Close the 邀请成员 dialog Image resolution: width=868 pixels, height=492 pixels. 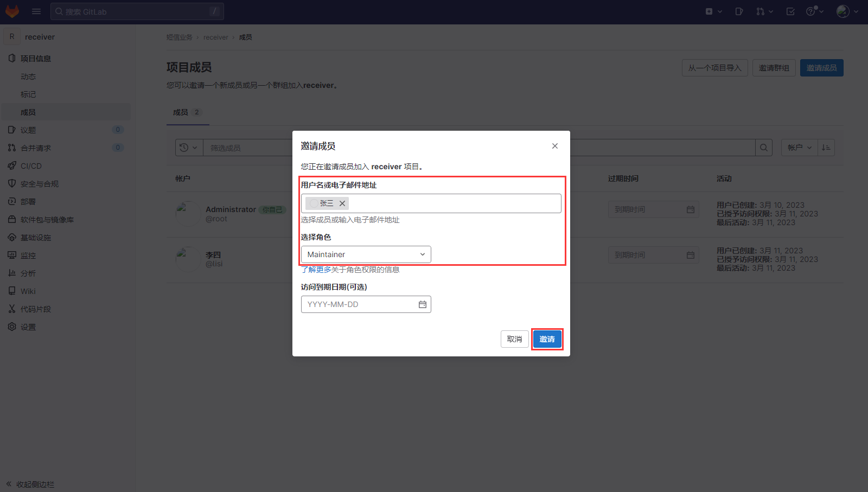(554, 146)
